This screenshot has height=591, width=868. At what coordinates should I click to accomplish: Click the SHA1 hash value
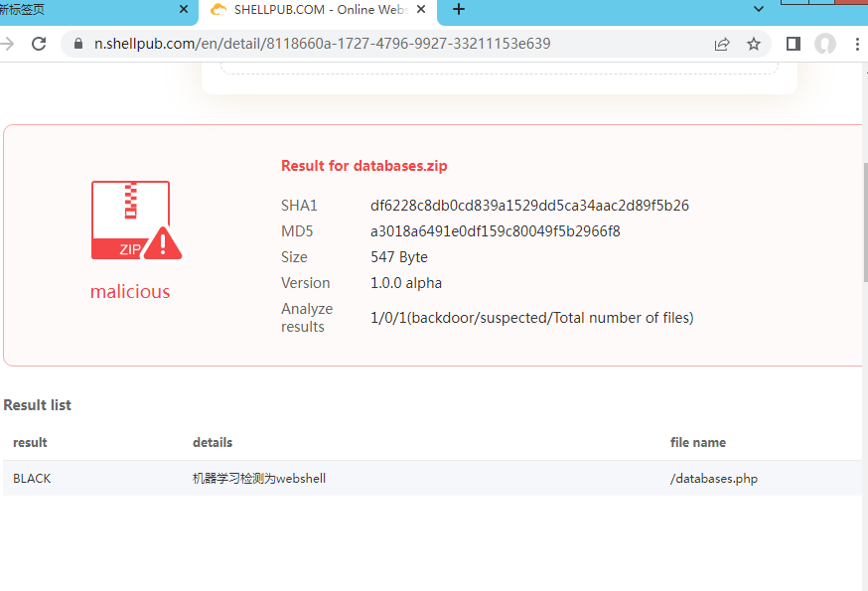pos(529,206)
